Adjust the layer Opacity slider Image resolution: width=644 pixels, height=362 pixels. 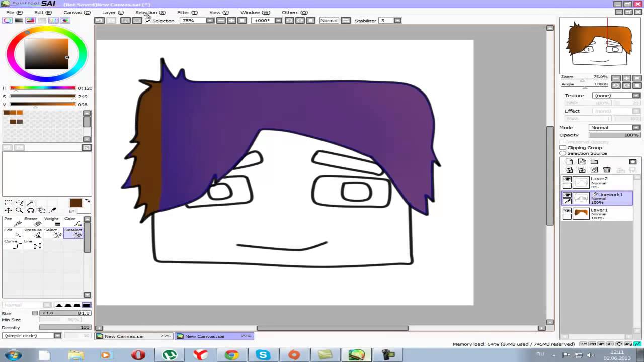point(614,135)
